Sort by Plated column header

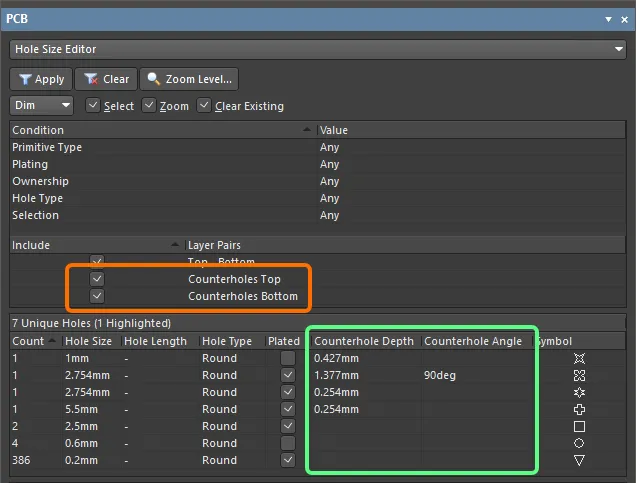(288, 341)
